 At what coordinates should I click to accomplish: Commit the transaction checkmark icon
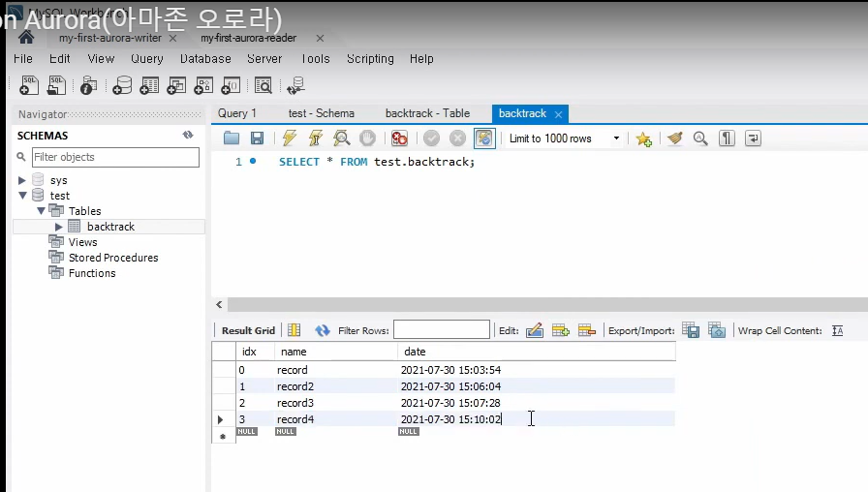point(431,138)
